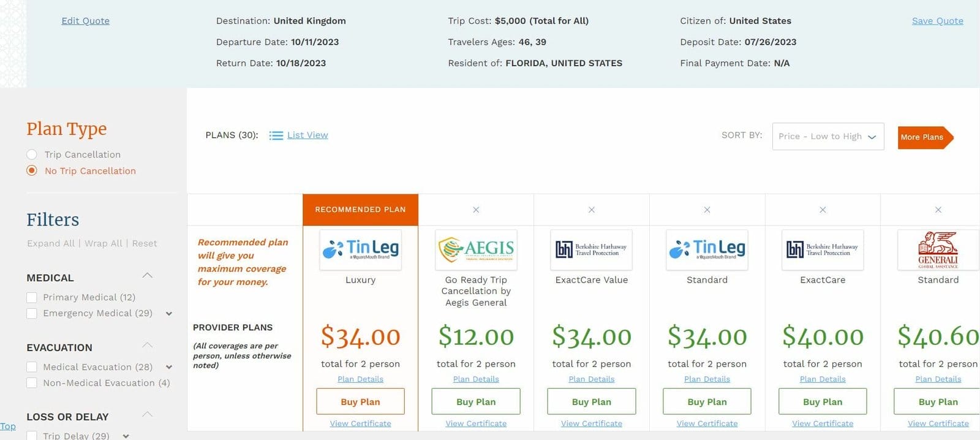This screenshot has height=440, width=980.
Task: Enable the Non-Medical Evacuation filter
Action: coord(32,383)
